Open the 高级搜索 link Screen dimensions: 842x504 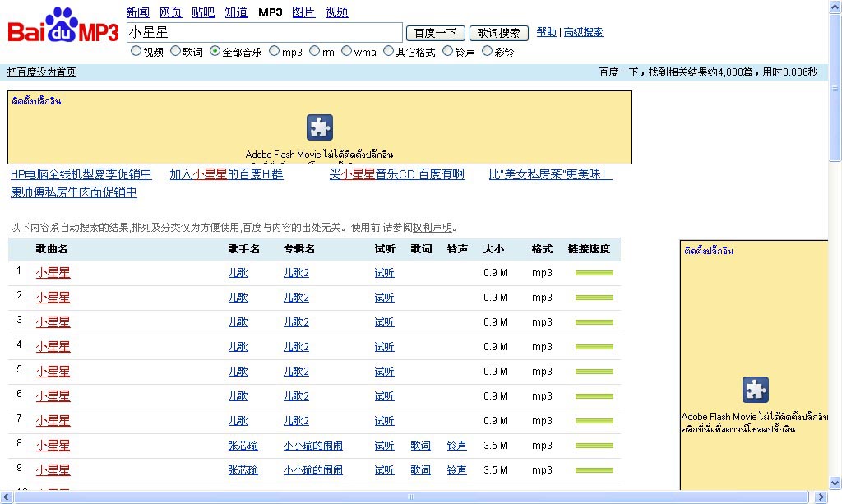pyautogui.click(x=583, y=32)
